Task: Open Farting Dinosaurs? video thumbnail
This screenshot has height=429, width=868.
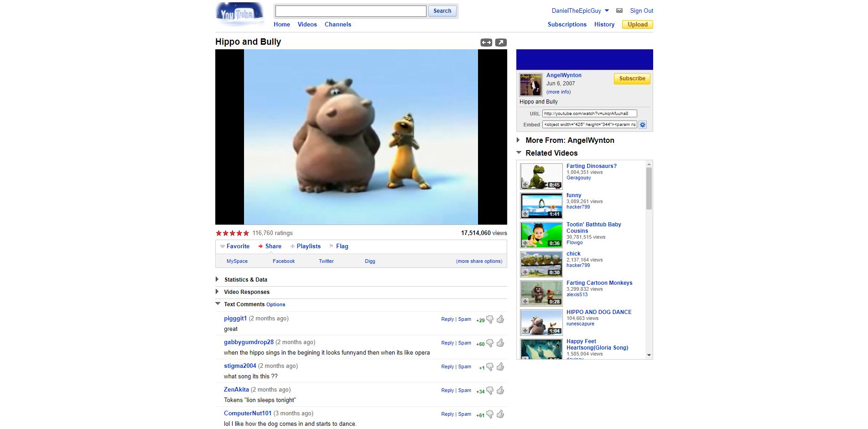Action: pyautogui.click(x=541, y=176)
